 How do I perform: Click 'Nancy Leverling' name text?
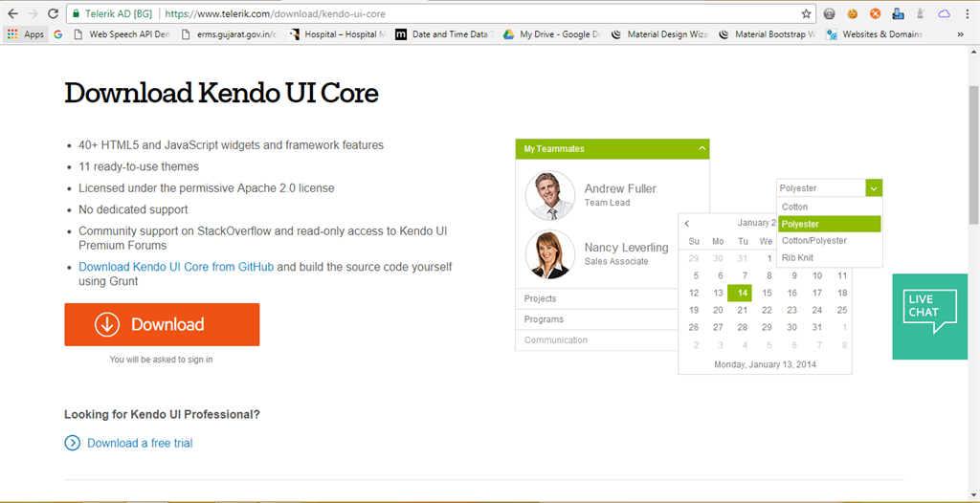point(626,248)
